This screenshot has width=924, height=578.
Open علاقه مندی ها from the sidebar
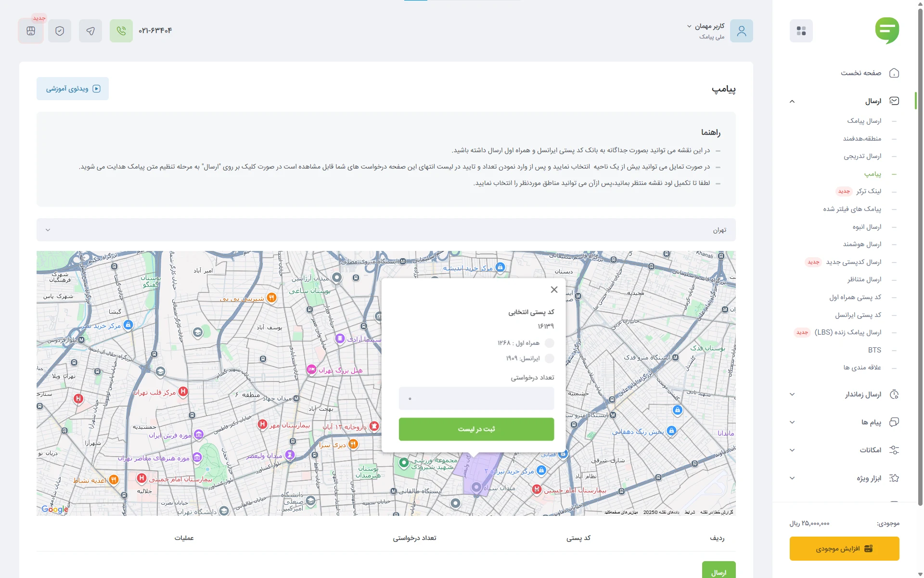click(x=862, y=368)
